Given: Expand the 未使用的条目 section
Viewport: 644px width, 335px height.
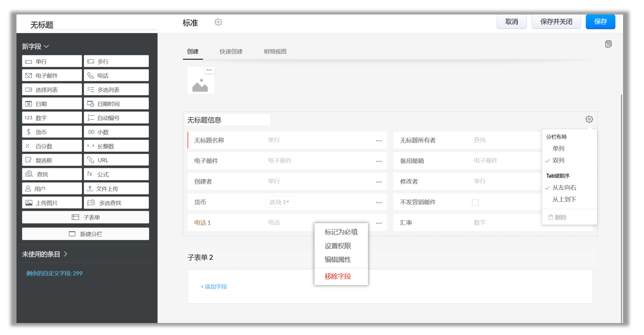Looking at the screenshot, I should coord(45,254).
